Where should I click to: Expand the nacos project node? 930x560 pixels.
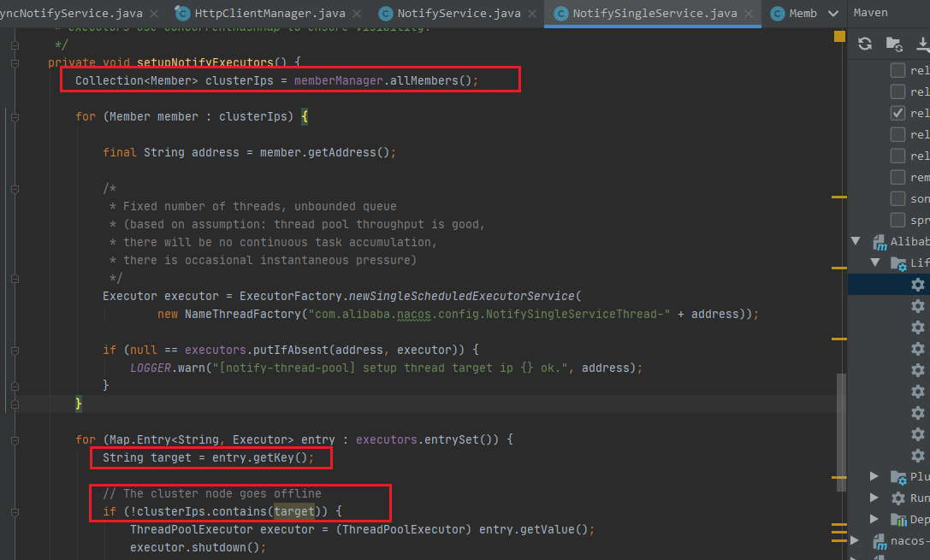coord(853,539)
